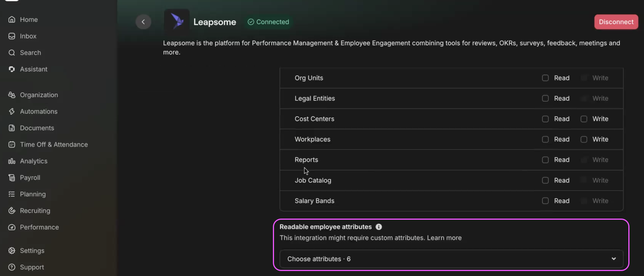Enable Read permission for Org Units
The height and width of the screenshot is (276, 644).
click(545, 78)
